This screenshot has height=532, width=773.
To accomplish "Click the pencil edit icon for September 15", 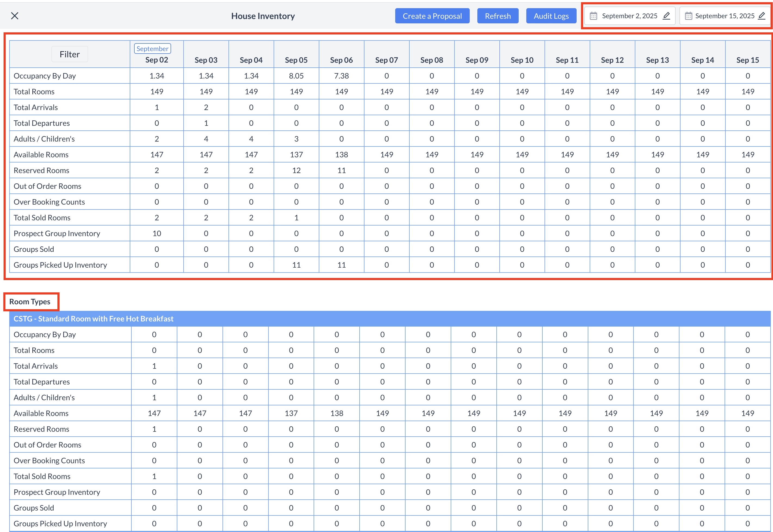I will 762,16.
